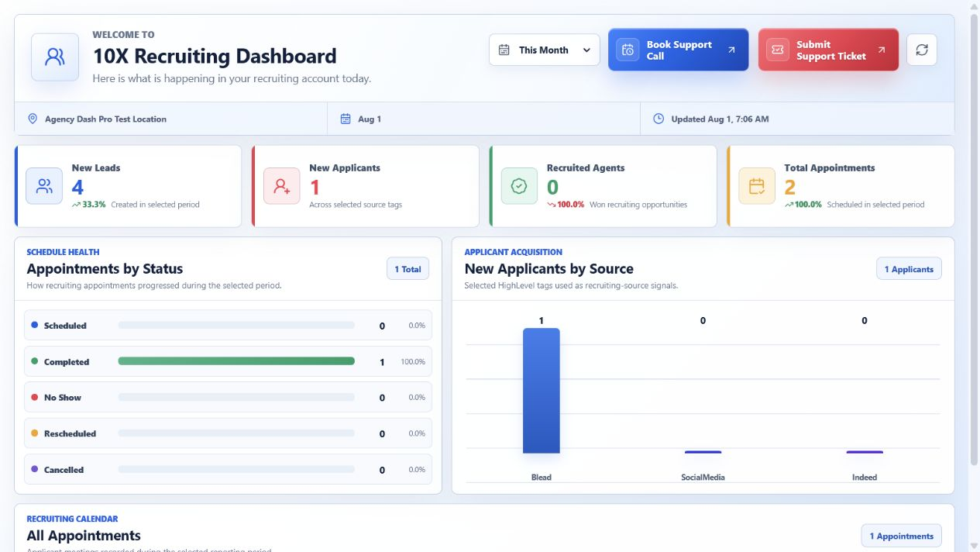Click the No Show status row
The image size is (980, 552).
(x=228, y=397)
